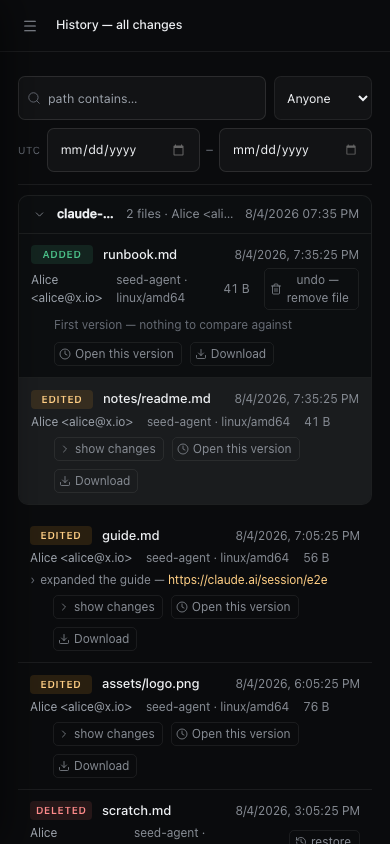Click download icon for runbook.md
This screenshot has height=844, width=390.
click(201, 354)
